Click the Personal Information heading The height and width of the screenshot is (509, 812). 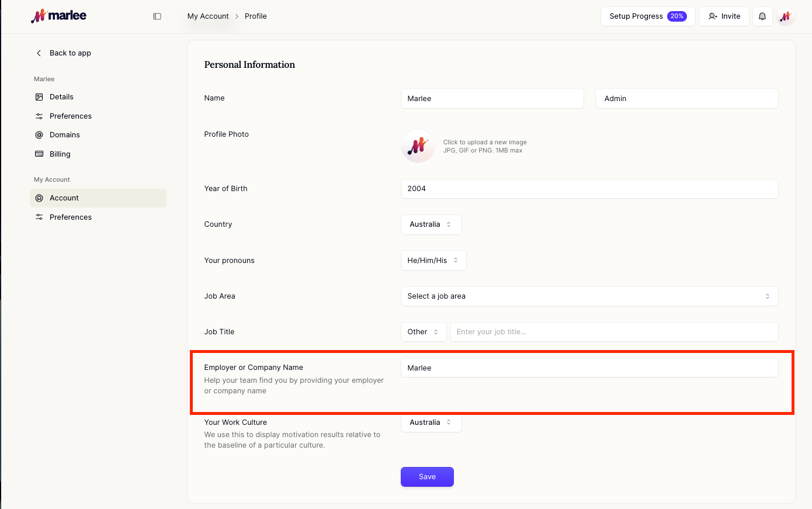(x=249, y=65)
